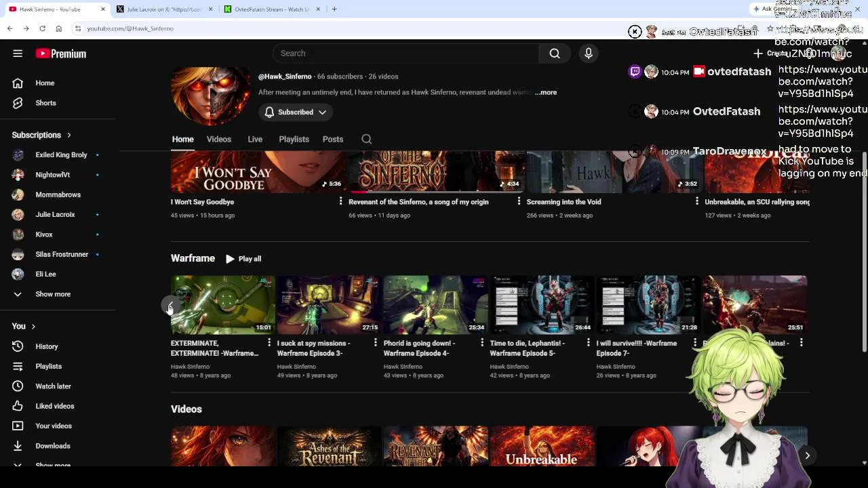
Task: Play all Warframe videos
Action: [x=243, y=259]
